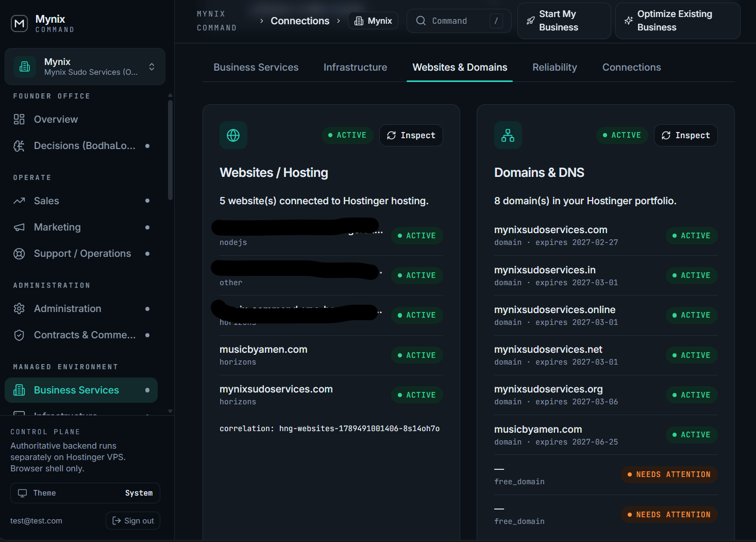Click the Sales trend-line icon
The height and width of the screenshot is (542, 756).
click(x=19, y=201)
